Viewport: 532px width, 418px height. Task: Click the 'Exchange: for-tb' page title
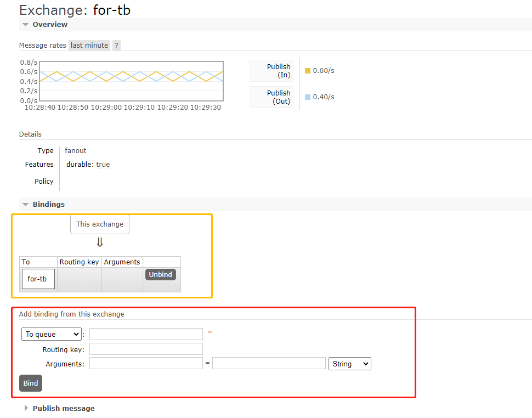(75, 10)
